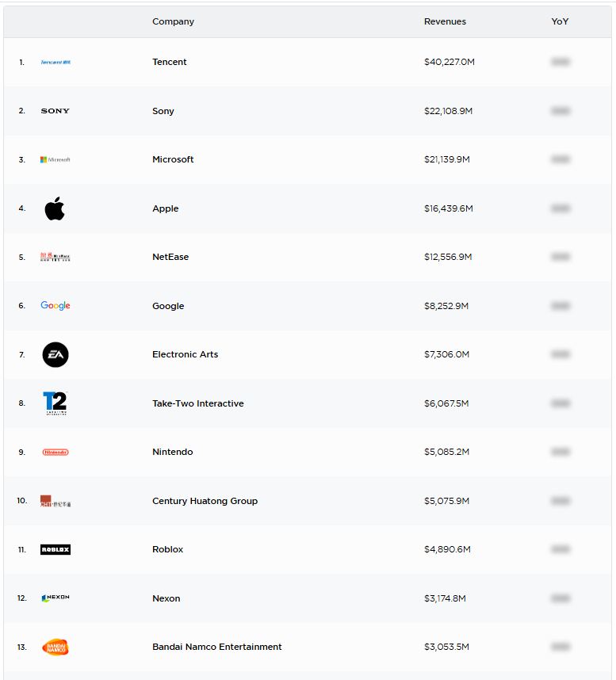Viewport: 616px width, 680px height.
Task: Open the Nexon company name
Action: point(166,598)
